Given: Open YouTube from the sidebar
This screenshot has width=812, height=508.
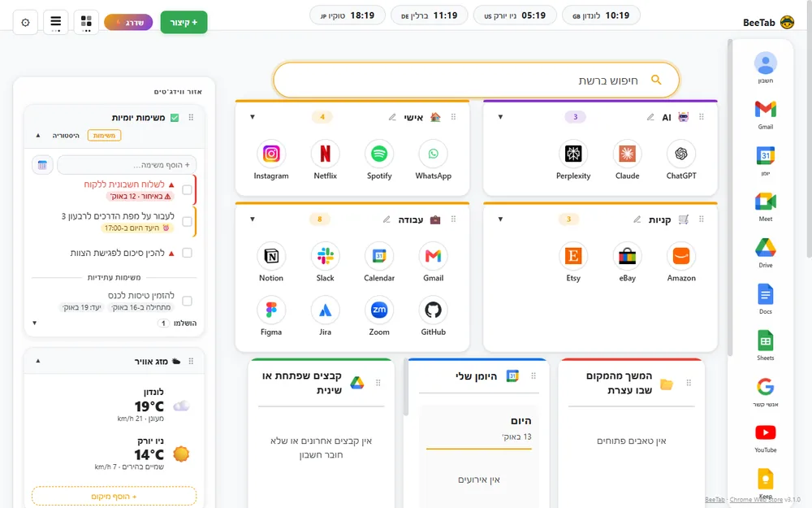Looking at the screenshot, I should click(766, 437).
